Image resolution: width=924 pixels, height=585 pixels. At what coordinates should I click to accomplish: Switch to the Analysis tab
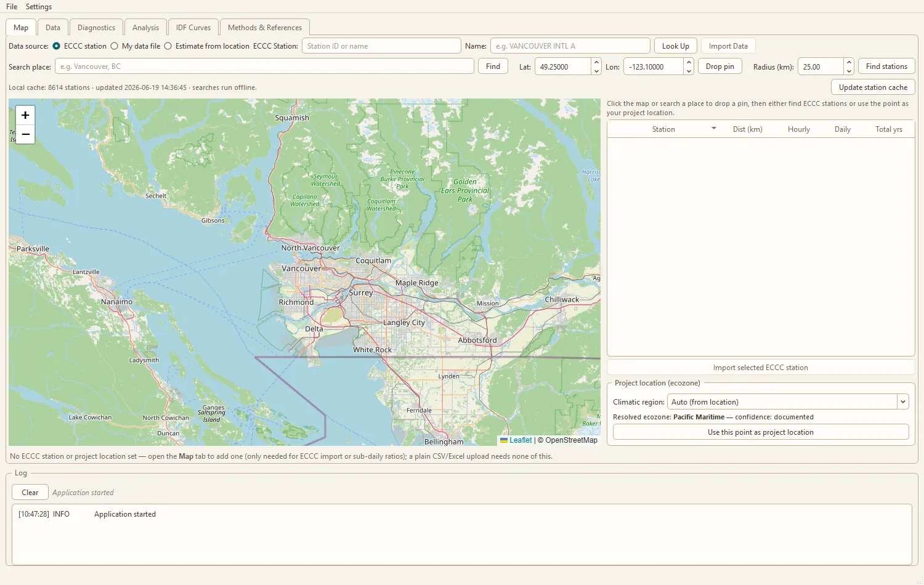pyautogui.click(x=145, y=28)
